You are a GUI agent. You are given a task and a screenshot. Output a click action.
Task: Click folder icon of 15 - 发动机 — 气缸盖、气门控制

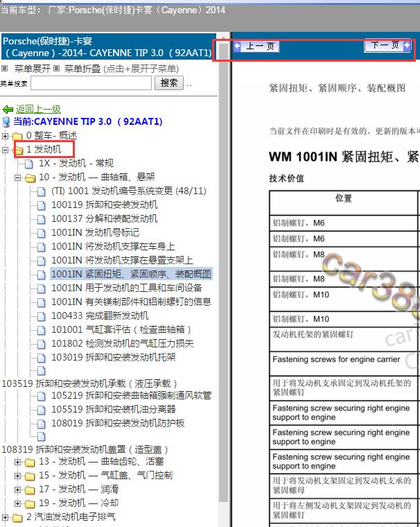[x=30, y=476]
